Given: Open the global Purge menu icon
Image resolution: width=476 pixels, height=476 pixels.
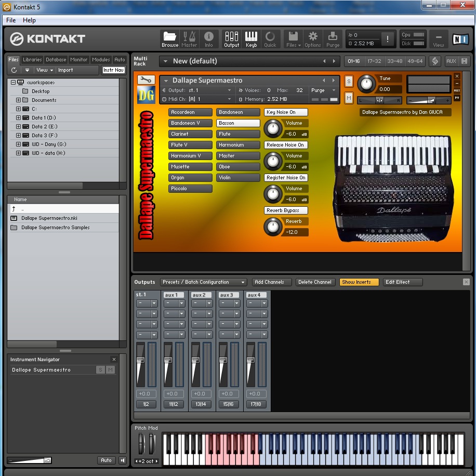Looking at the screenshot, I should tap(333, 39).
